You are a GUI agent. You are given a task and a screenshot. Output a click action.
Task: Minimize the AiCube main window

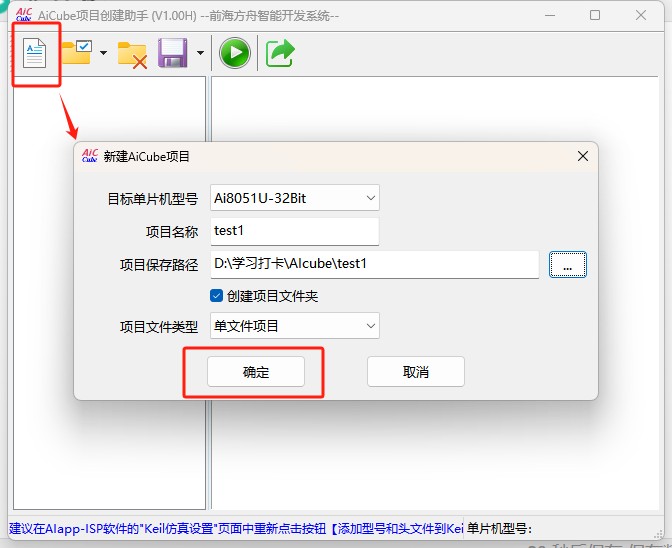[x=550, y=15]
